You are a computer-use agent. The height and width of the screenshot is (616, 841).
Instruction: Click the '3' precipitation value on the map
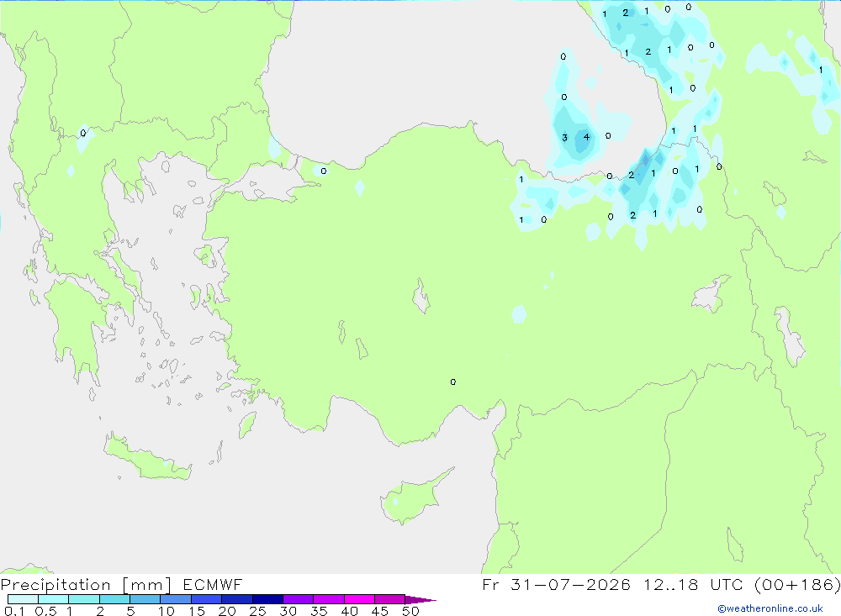(x=564, y=138)
